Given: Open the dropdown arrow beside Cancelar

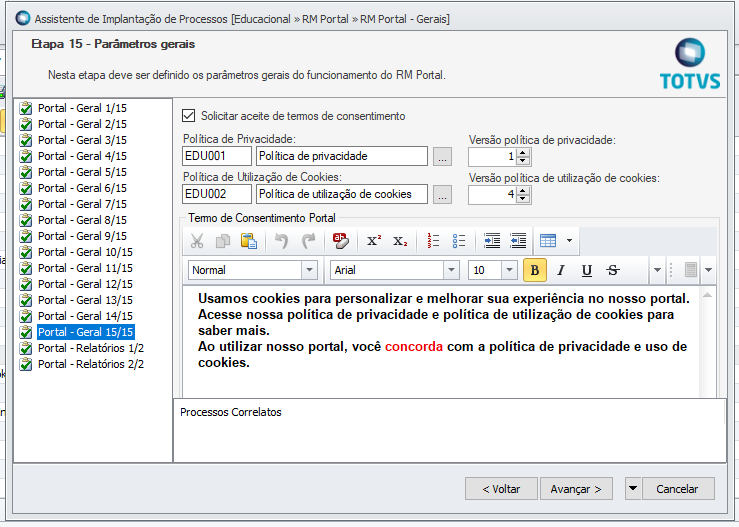Looking at the screenshot, I should click(632, 488).
